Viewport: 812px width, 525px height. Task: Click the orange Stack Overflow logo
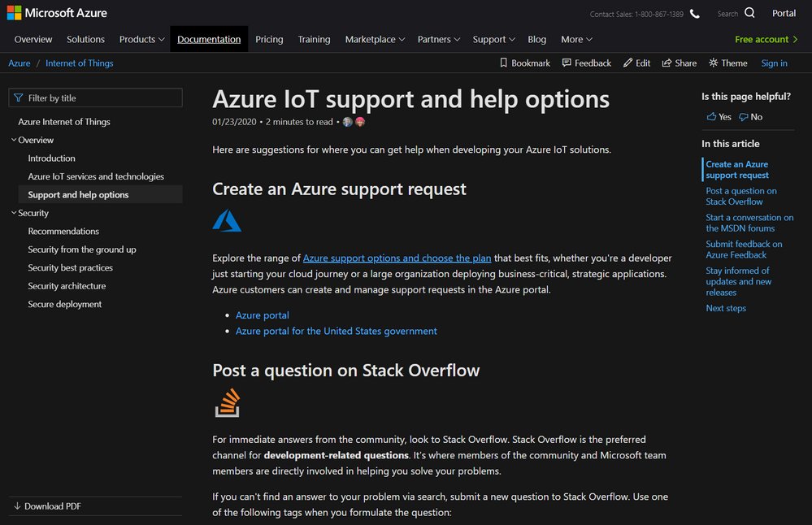click(228, 403)
